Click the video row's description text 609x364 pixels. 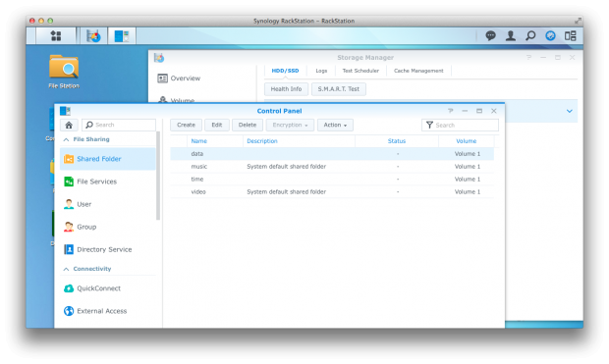[286, 192]
